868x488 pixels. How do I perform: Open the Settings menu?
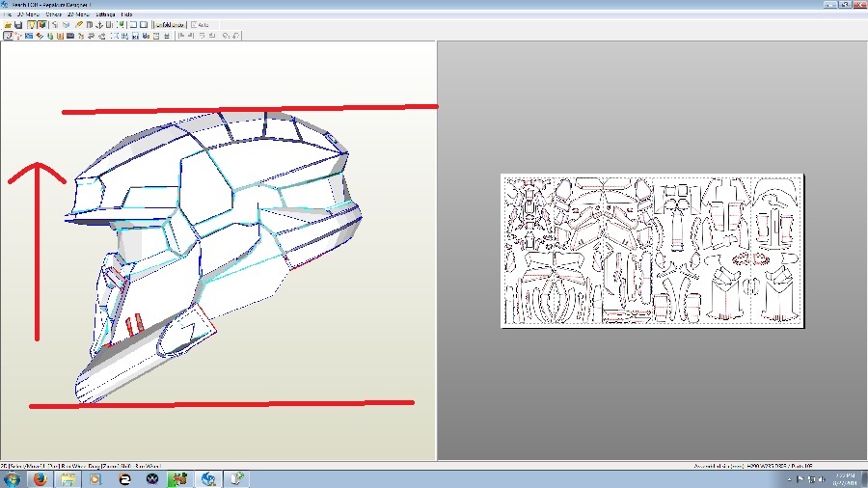point(105,14)
